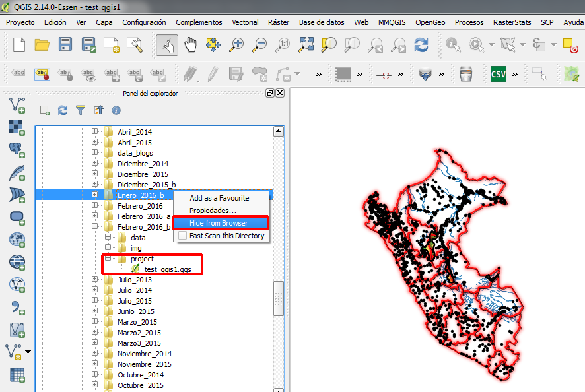This screenshot has width=585, height=392.
Task: Click Add as a Favourite
Action: pyautogui.click(x=221, y=197)
